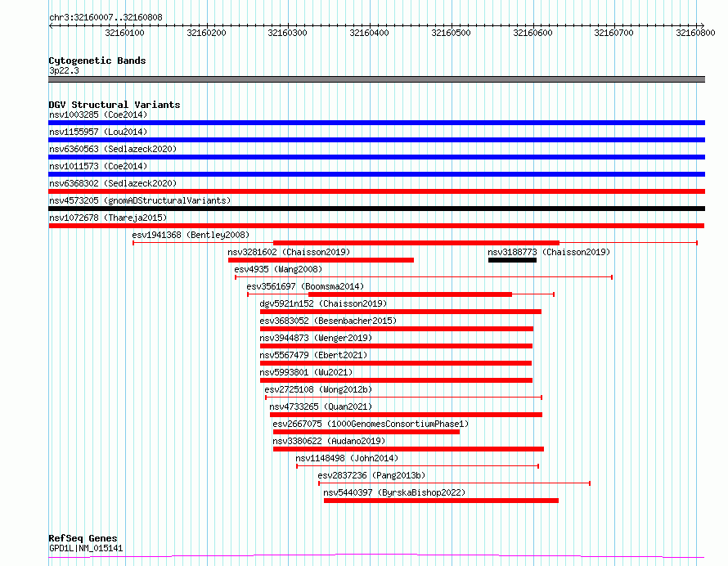Click the Cytogenetic Bands track heading

tap(97, 61)
